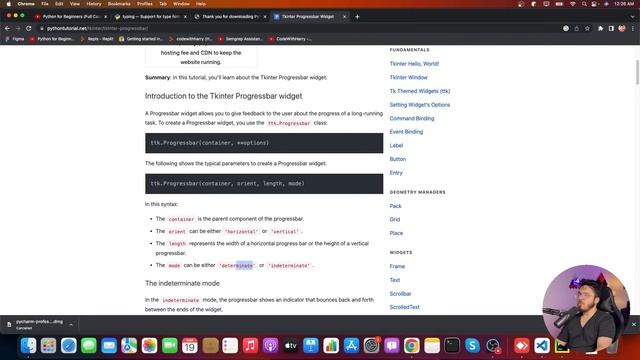Open the History menu

(94, 4)
